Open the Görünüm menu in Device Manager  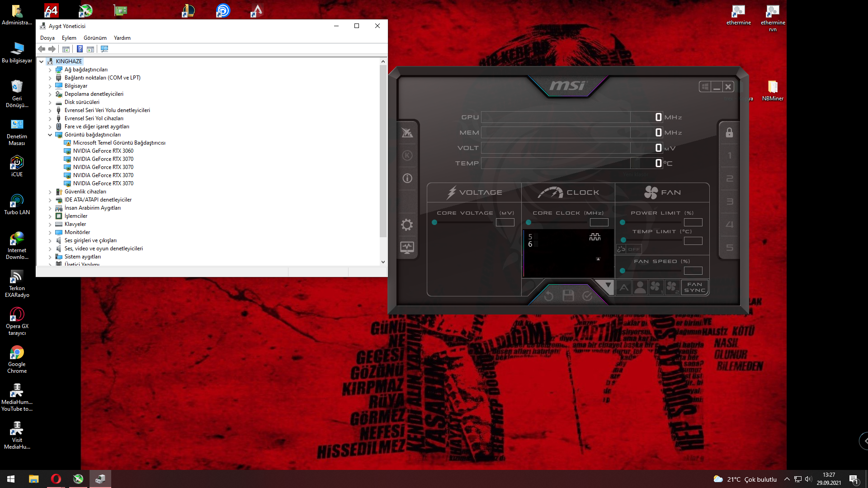94,38
